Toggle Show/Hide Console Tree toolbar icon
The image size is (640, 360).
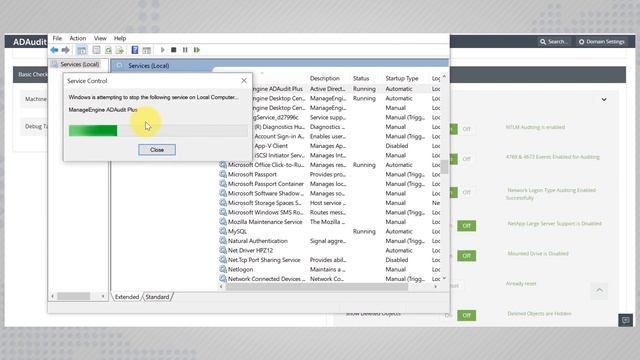click(x=82, y=50)
